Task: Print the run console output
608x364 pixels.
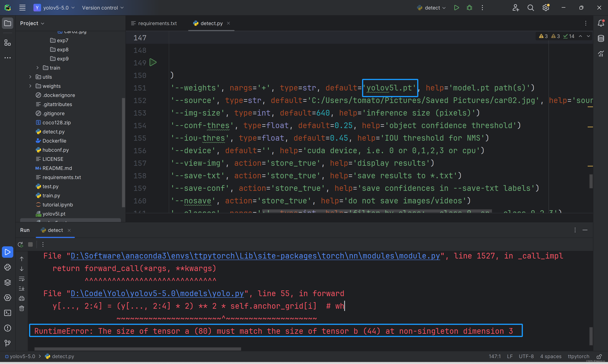Action: 22,298
